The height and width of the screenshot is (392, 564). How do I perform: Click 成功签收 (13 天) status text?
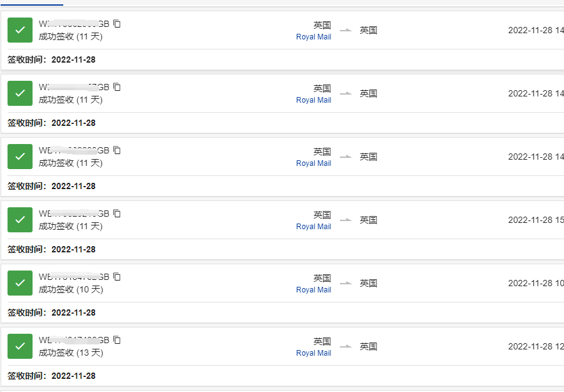coord(71,353)
